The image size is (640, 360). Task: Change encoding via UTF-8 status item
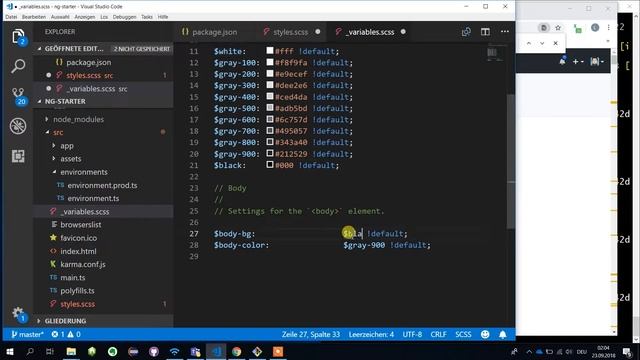pos(412,334)
